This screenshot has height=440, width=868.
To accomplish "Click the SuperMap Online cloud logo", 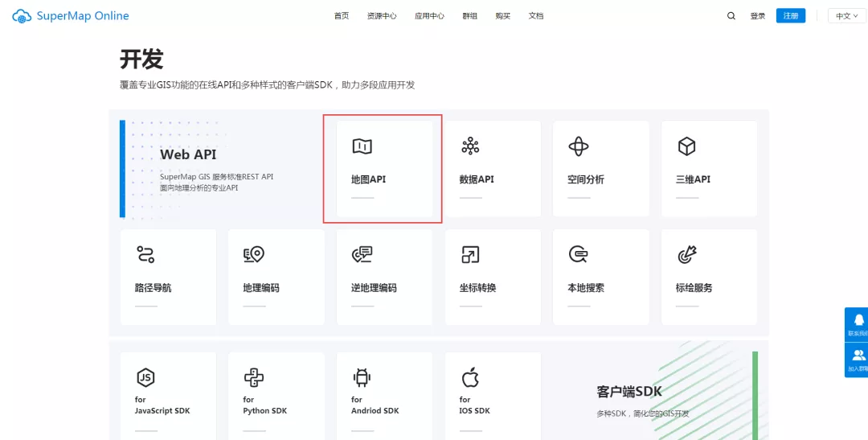I will (x=22, y=16).
